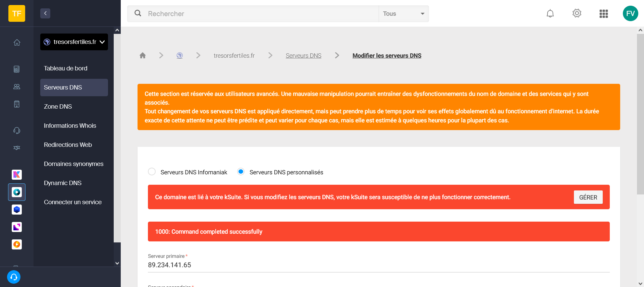Open notifications bell
Viewport: 644px width, 287px height.
pyautogui.click(x=550, y=13)
